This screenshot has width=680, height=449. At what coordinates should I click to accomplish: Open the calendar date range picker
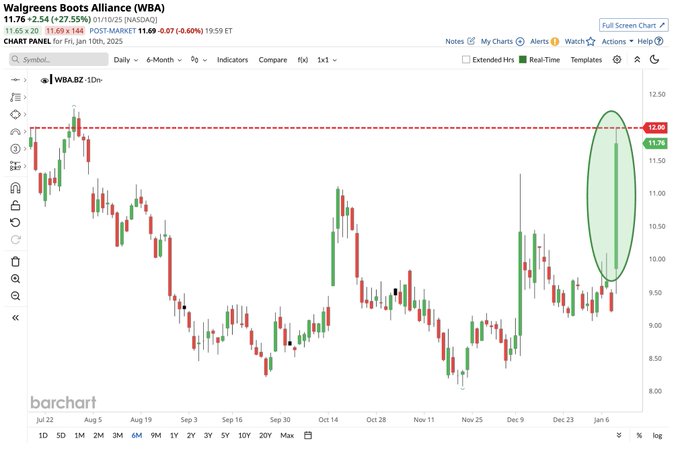pyautogui.click(x=308, y=435)
